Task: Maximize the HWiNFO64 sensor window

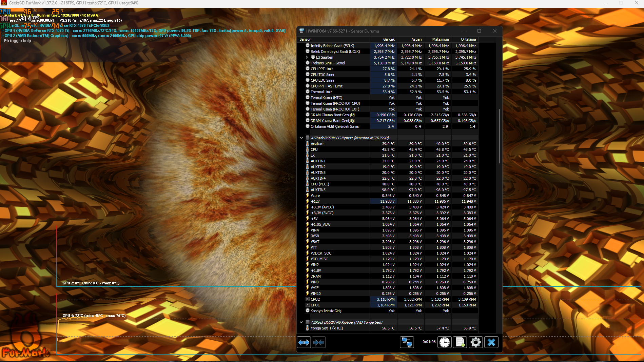Action: coord(479,31)
